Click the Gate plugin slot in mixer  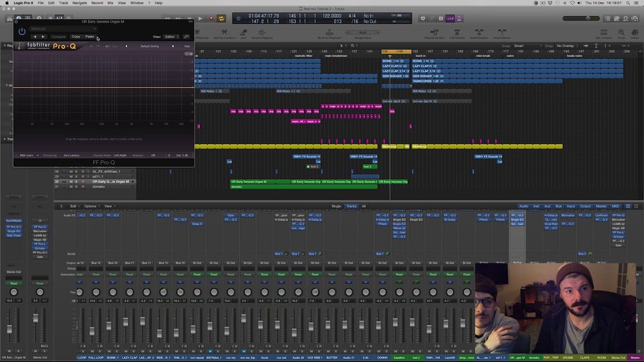[231, 215]
